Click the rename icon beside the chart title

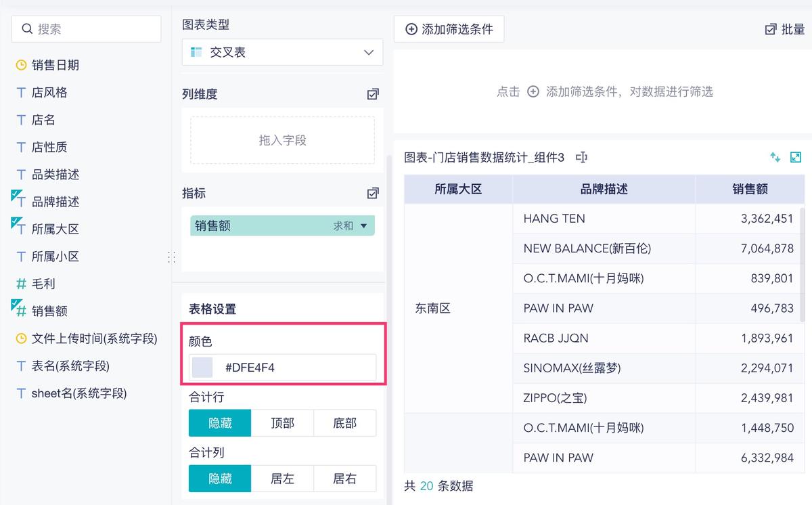[581, 156]
